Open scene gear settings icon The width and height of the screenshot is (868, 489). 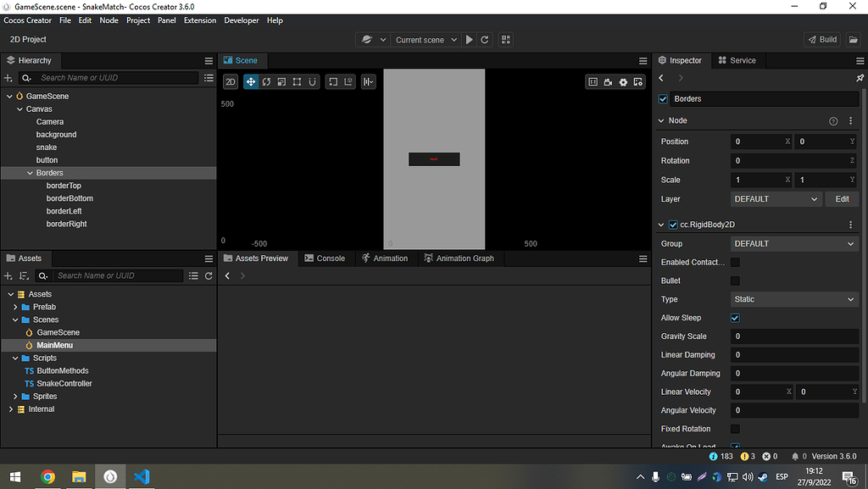pyautogui.click(x=623, y=82)
